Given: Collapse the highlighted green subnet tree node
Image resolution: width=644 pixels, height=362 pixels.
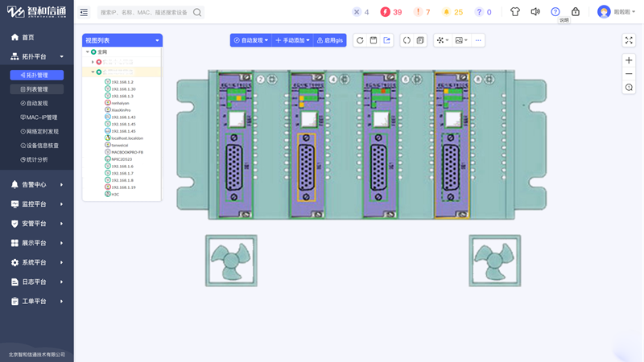Looking at the screenshot, I should click(x=93, y=72).
